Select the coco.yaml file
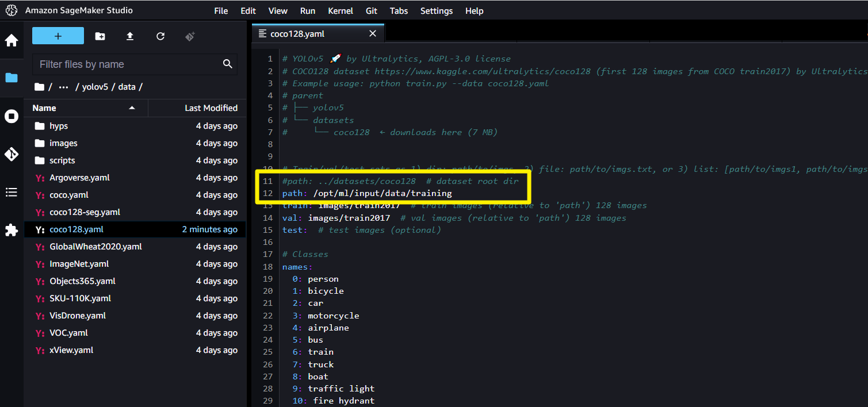Viewport: 868px width, 407px height. [x=135, y=195]
